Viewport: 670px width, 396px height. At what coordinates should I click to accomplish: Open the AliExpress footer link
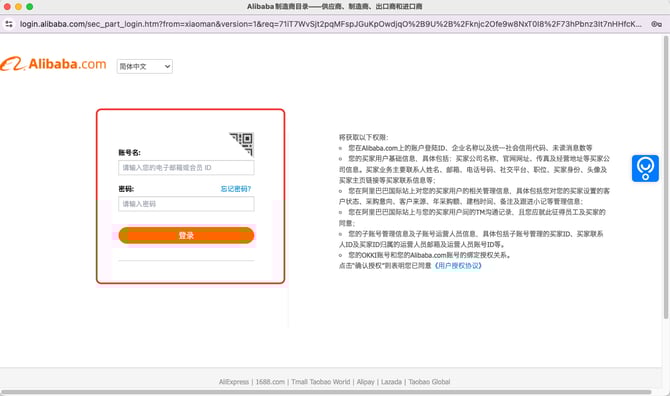(x=234, y=382)
